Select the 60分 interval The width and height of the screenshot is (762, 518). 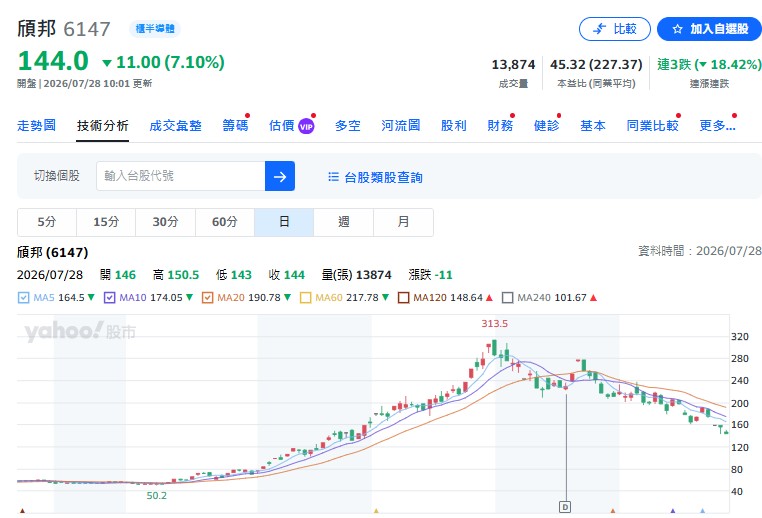click(x=225, y=222)
